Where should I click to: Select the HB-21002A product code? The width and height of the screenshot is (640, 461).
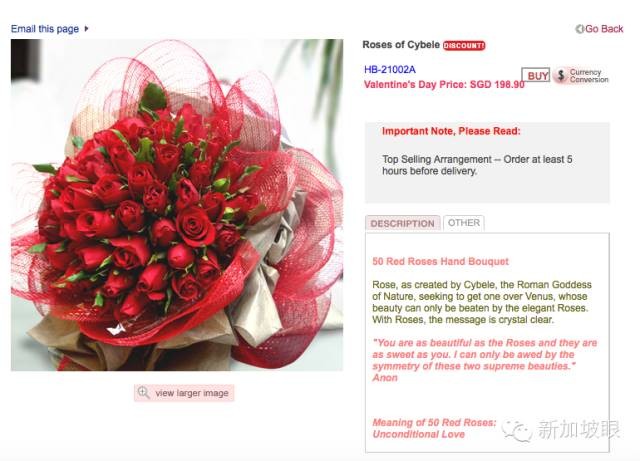pos(390,69)
